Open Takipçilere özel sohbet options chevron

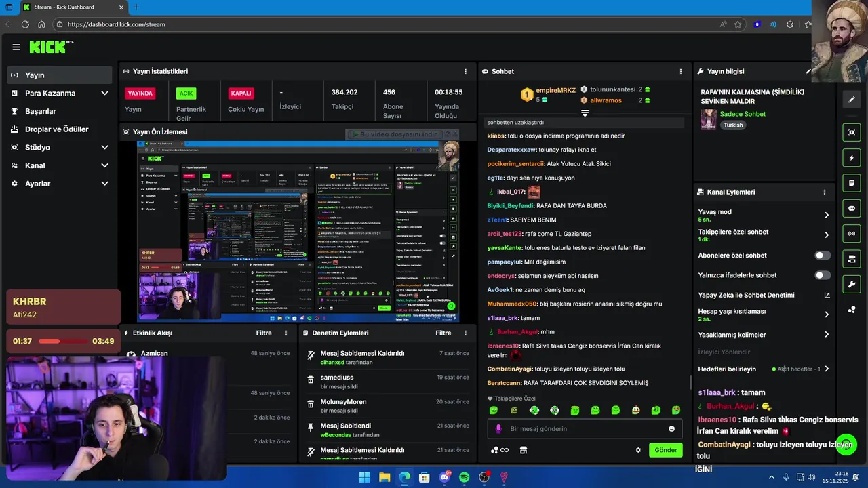pos(827,235)
